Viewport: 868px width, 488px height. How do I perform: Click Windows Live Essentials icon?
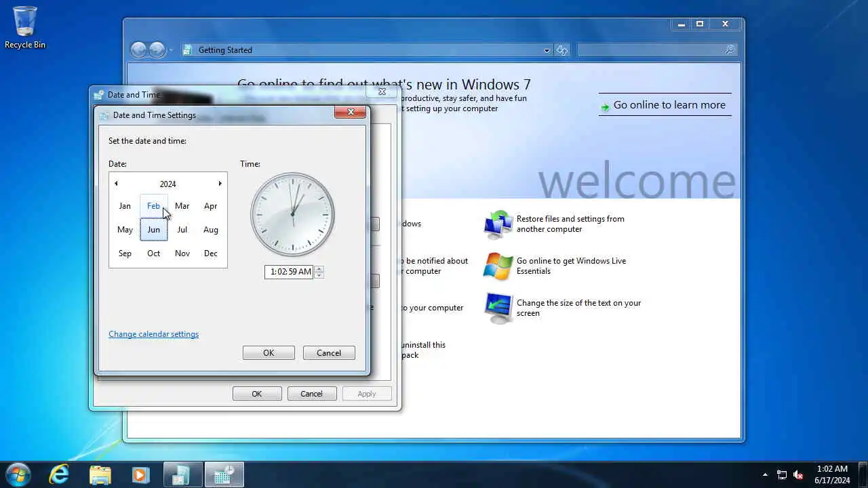pos(498,266)
